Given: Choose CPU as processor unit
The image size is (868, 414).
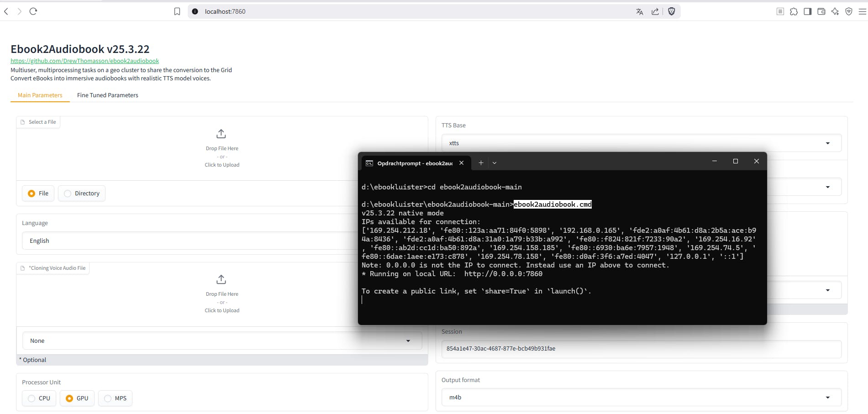Looking at the screenshot, I should (x=39, y=398).
